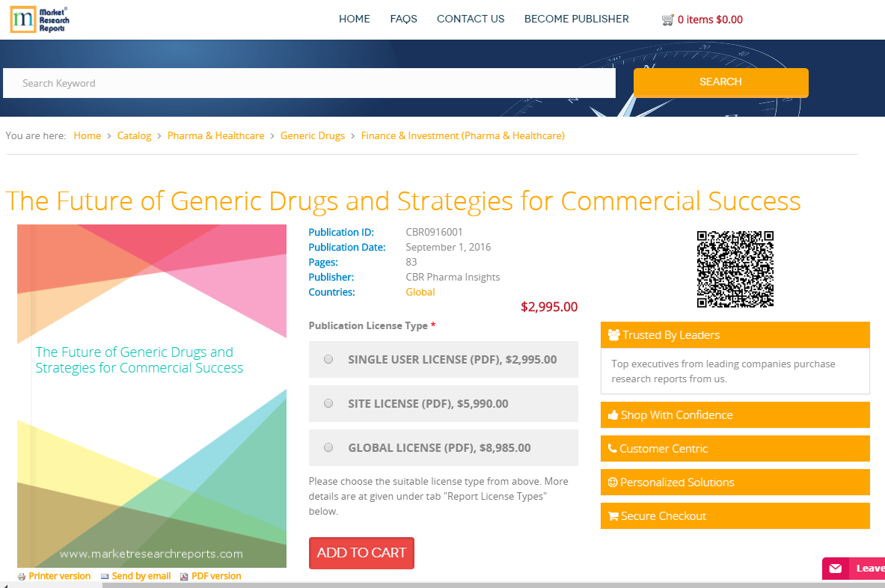The height and width of the screenshot is (588, 885).
Task: Click the thumbs-up icon on Shop With Confidence
Action: pyautogui.click(x=612, y=414)
